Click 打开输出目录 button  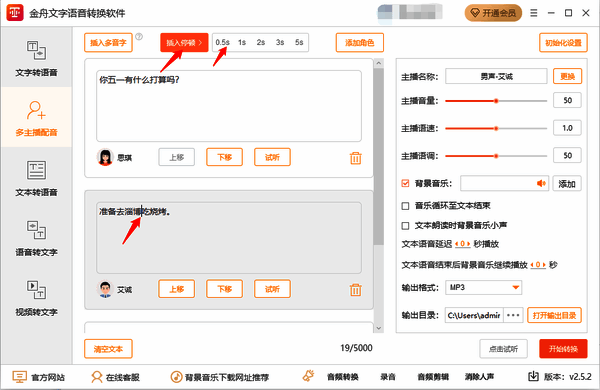pos(554,315)
